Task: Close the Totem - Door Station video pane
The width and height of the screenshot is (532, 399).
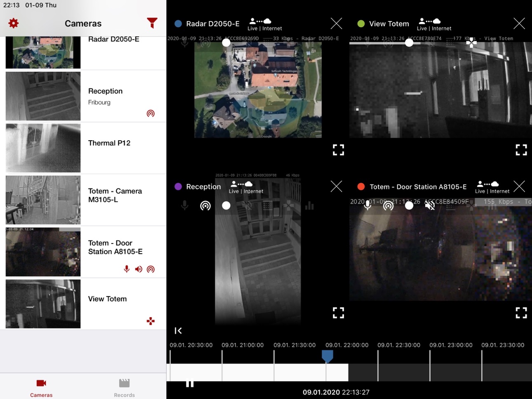Action: pyautogui.click(x=519, y=187)
